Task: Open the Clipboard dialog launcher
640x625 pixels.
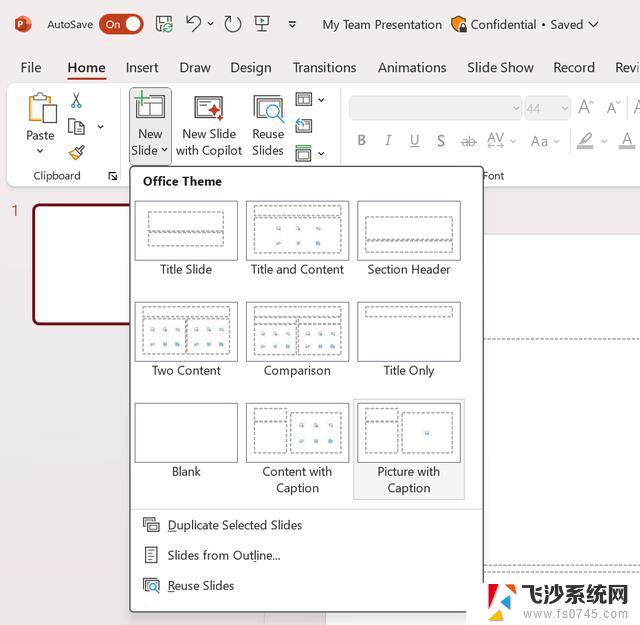Action: coord(113,176)
